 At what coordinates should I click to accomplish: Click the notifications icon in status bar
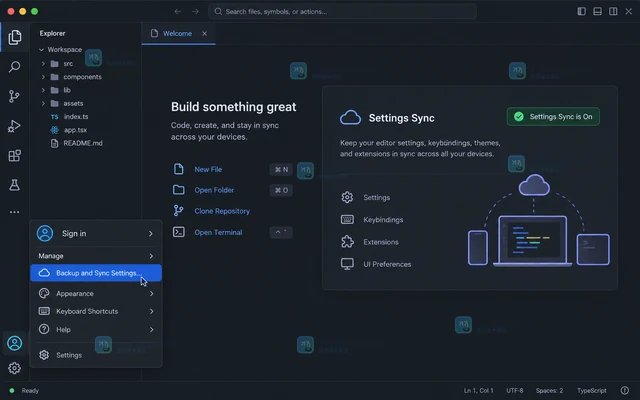click(624, 391)
